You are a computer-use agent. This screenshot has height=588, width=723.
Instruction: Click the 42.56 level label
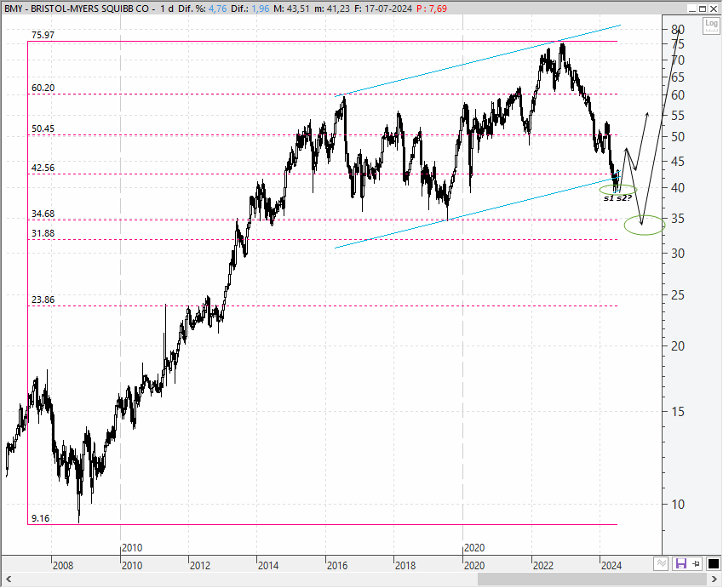43,168
